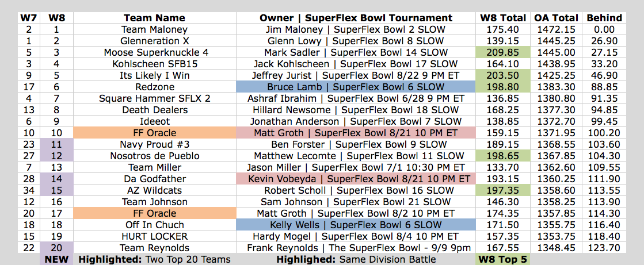Click the pink Kevin Vobeyda owner cell
Image resolution: width=644 pixels, height=265 pixels.
pos(356,179)
